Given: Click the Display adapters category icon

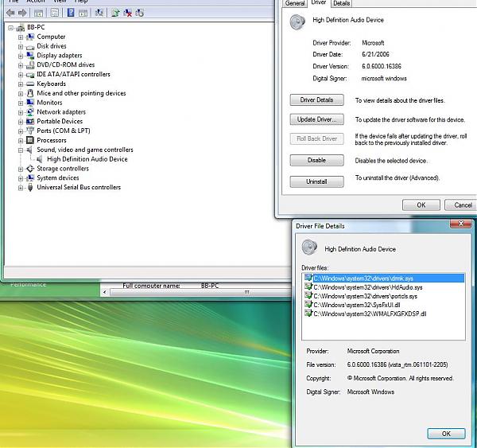Looking at the screenshot, I should [30, 56].
